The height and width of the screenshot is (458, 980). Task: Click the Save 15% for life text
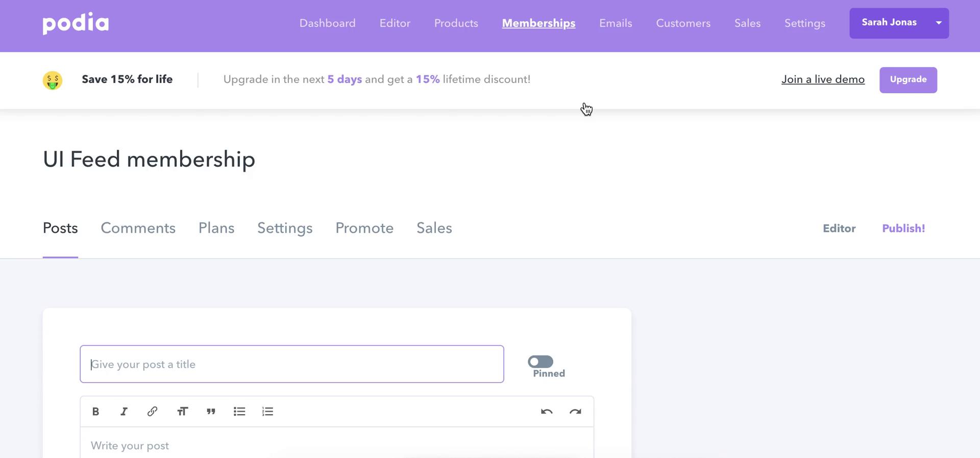pyautogui.click(x=127, y=79)
